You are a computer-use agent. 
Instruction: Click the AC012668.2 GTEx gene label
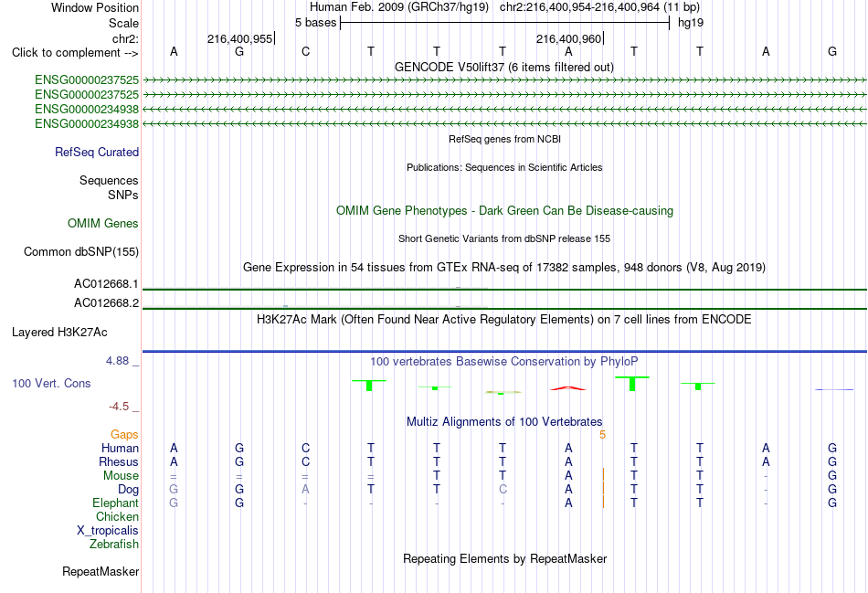coord(106,302)
